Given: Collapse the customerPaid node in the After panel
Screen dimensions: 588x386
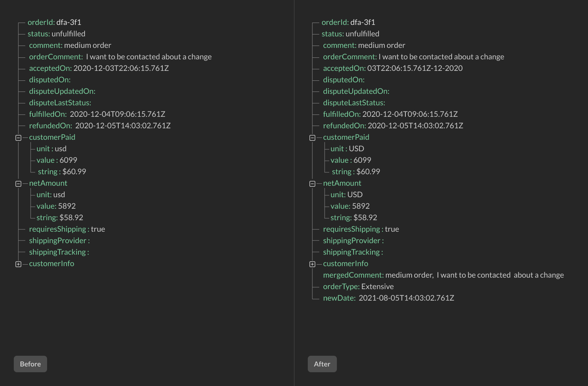Looking at the screenshot, I should (312, 137).
